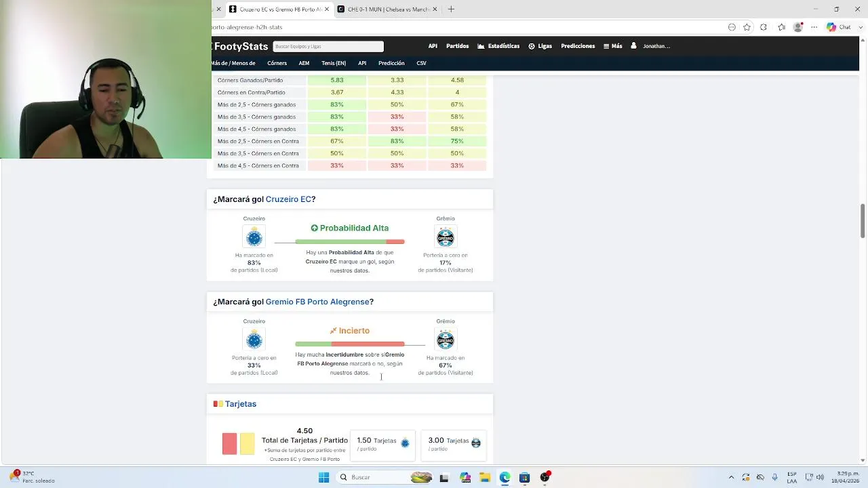The height and width of the screenshot is (488, 868).
Task: Click the page vertical scrollbar thumb
Action: coord(863,221)
